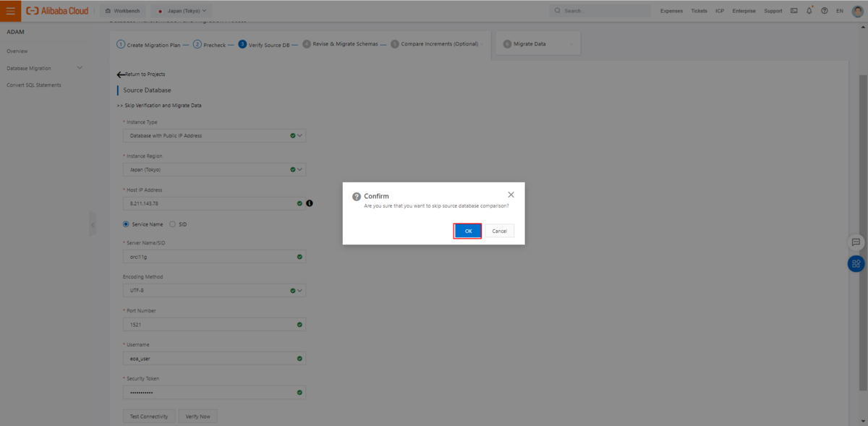
Task: Open the help question mark icon
Action: tap(824, 11)
